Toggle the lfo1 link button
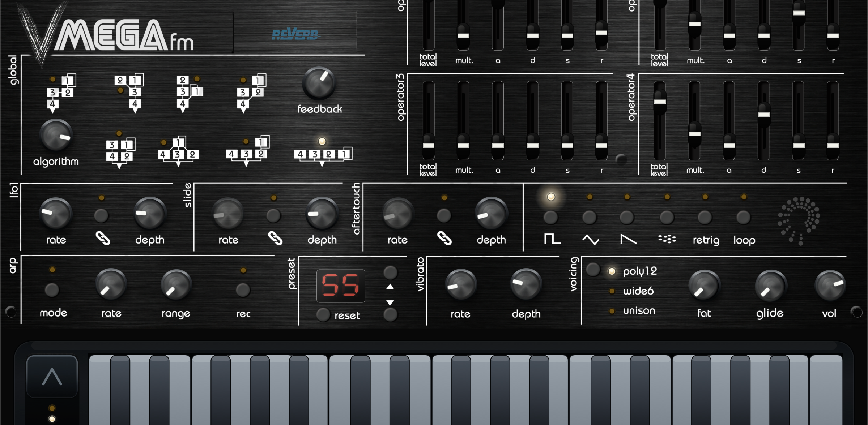The image size is (868, 425). point(101,216)
